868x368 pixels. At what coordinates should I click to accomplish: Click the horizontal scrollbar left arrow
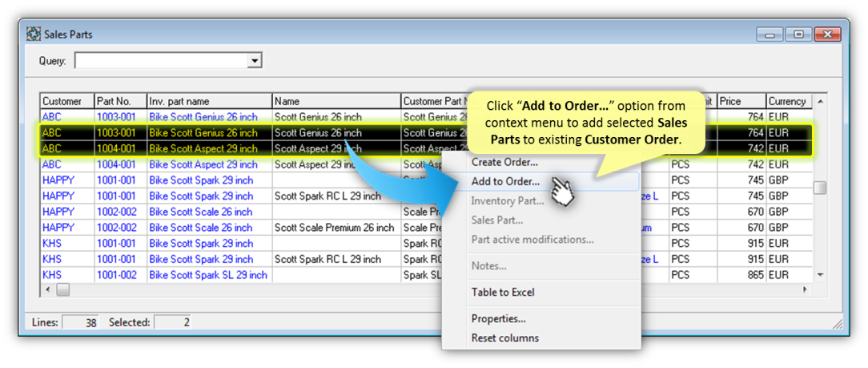(47, 289)
